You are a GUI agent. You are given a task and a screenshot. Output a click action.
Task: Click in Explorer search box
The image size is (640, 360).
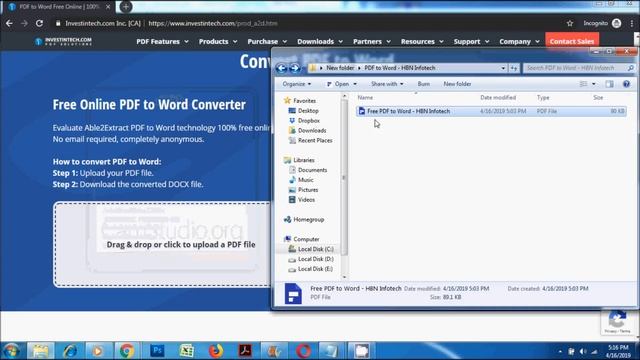click(x=575, y=68)
